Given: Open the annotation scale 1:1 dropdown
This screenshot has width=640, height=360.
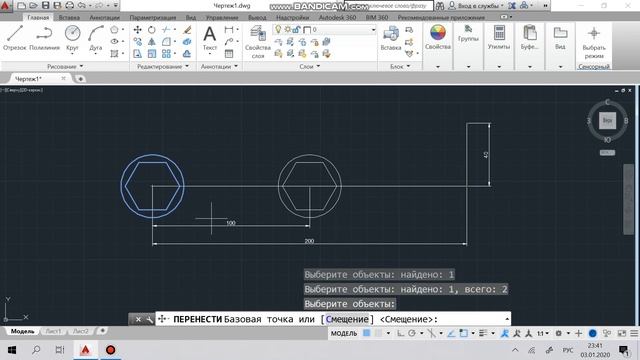Looking at the screenshot, I should point(542,333).
